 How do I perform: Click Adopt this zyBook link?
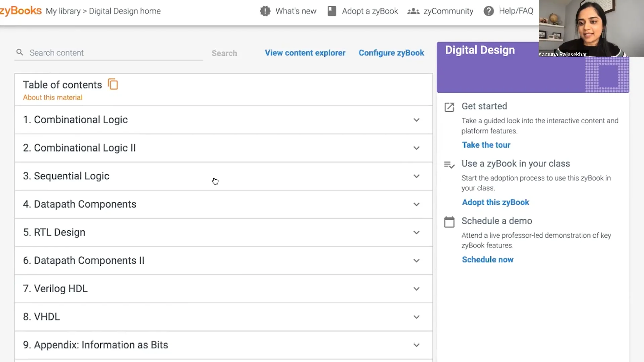coord(495,202)
